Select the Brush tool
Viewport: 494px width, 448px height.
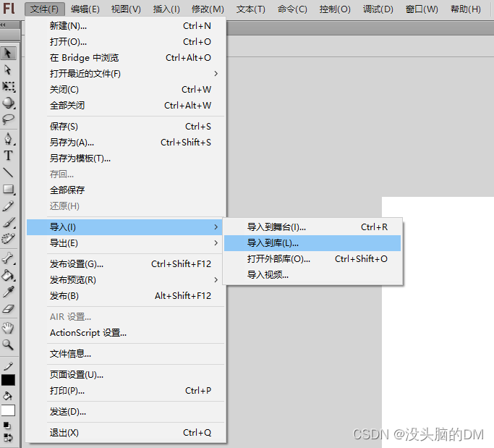coord(8,222)
